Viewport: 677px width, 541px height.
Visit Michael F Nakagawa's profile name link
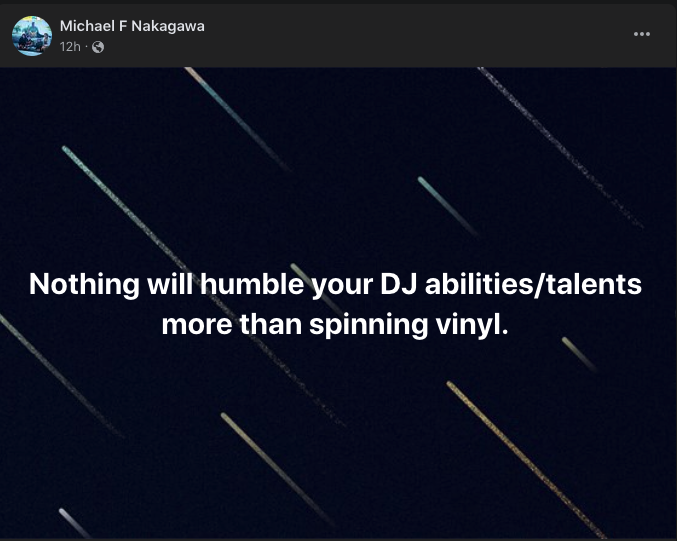point(132,26)
